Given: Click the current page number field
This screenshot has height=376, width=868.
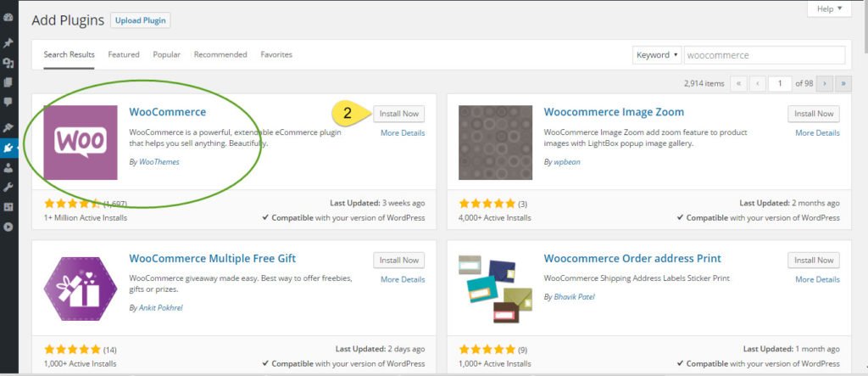Looking at the screenshot, I should click(x=780, y=84).
